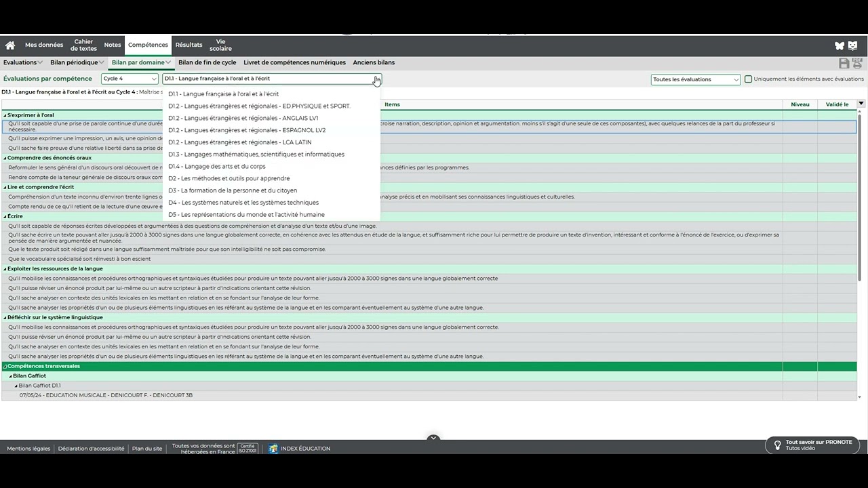Open the Résultats tab
Image resolution: width=868 pixels, height=488 pixels.
point(189,45)
